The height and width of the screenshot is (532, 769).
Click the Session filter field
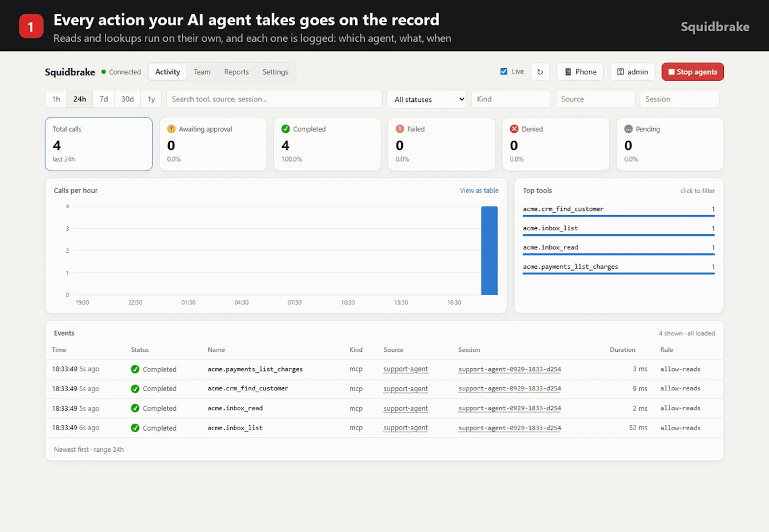680,99
